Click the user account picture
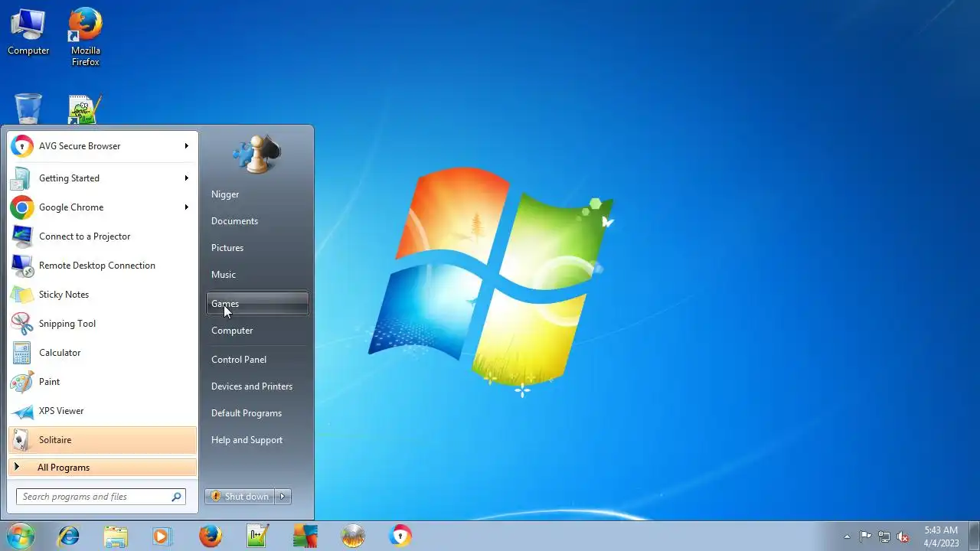This screenshot has height=551, width=980. tap(256, 155)
